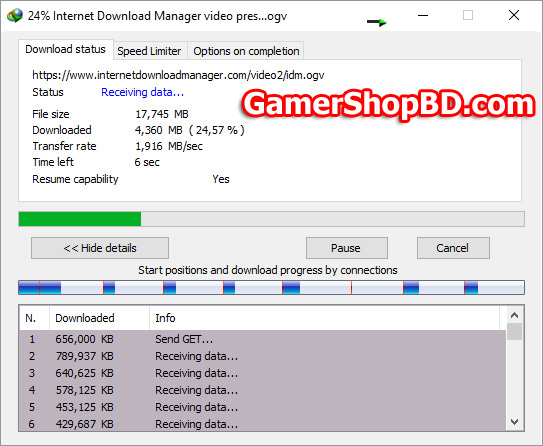The image size is (543, 446).
Task: Minimize the download window
Action: (x=423, y=16)
